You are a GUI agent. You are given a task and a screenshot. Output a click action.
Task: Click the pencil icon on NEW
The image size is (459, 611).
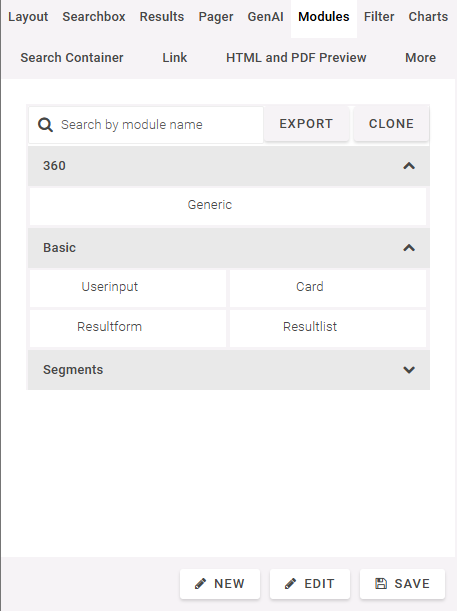tap(200, 584)
